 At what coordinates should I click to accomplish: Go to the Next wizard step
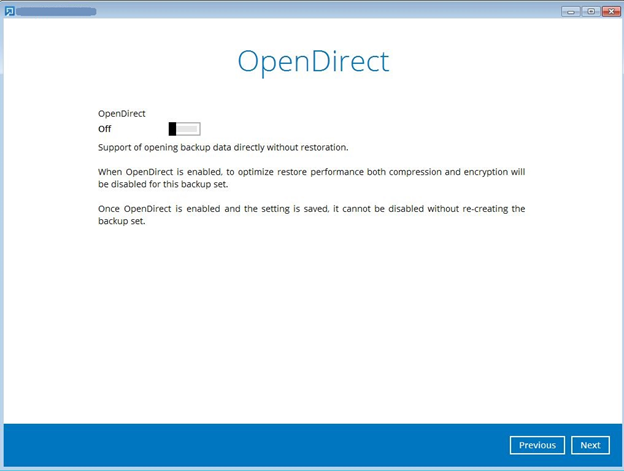(590, 445)
